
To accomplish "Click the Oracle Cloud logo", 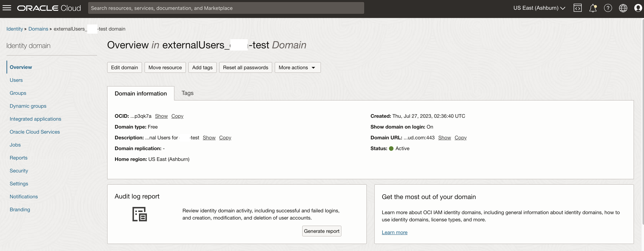I will (49, 8).
